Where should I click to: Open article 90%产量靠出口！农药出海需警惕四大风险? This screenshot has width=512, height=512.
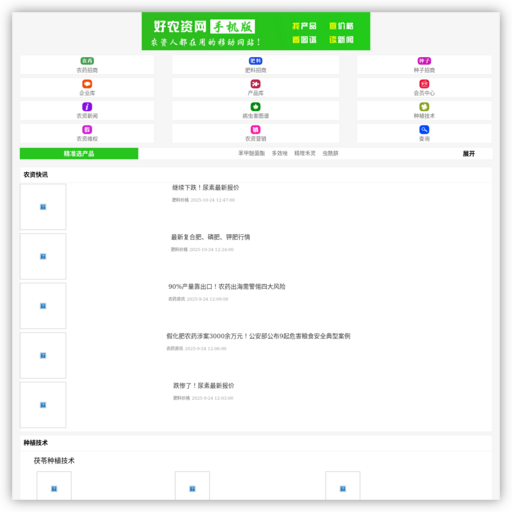227,287
